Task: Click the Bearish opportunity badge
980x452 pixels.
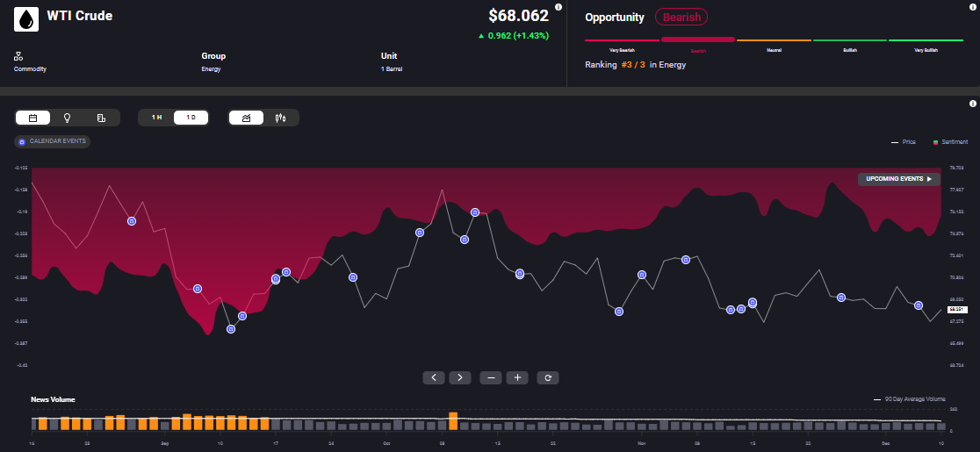Action: click(x=681, y=17)
